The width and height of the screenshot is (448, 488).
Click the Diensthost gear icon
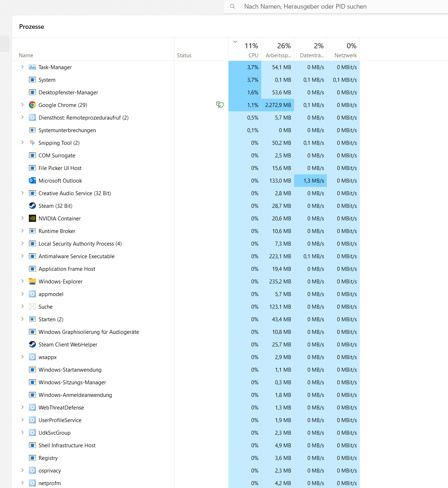coord(32,118)
